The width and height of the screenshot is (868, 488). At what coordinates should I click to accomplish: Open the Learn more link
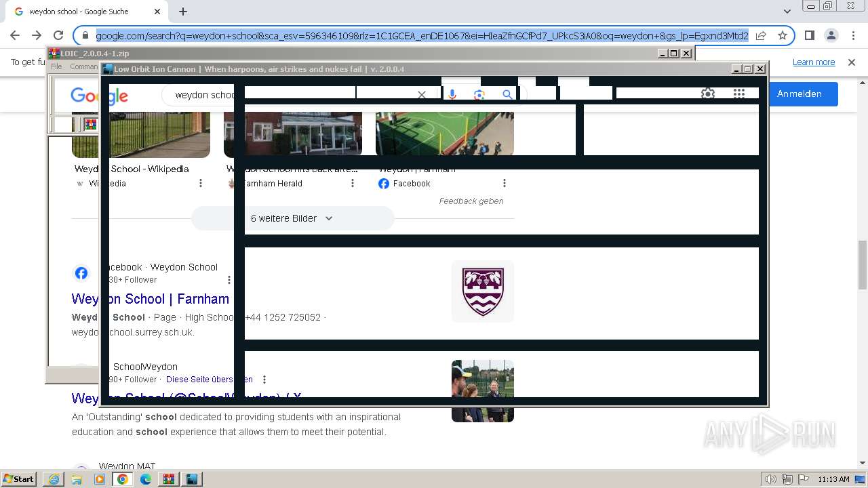pos(814,62)
